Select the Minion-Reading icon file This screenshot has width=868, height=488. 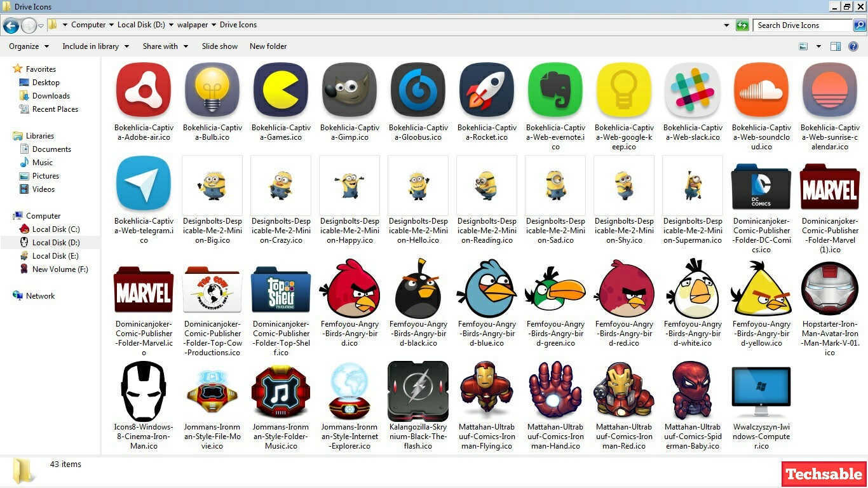487,186
